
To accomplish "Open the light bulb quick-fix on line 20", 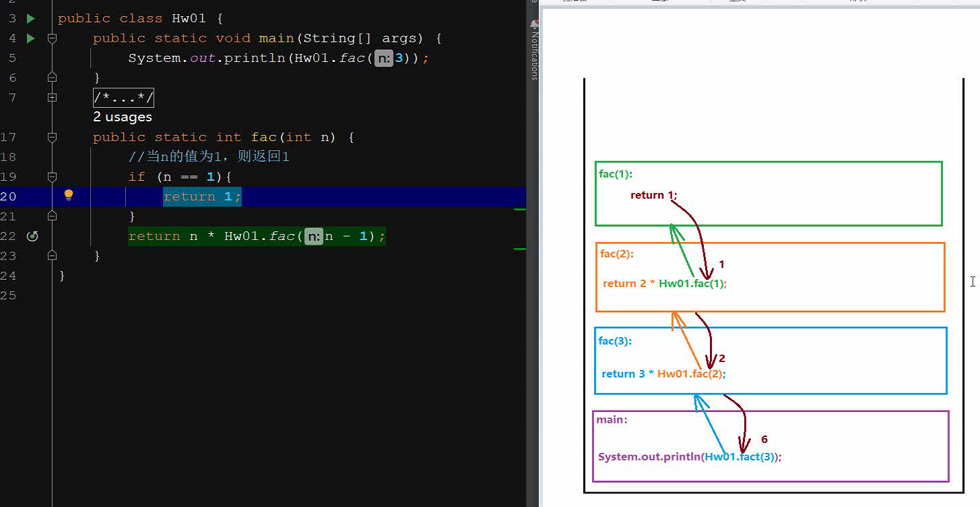I will pos(68,196).
